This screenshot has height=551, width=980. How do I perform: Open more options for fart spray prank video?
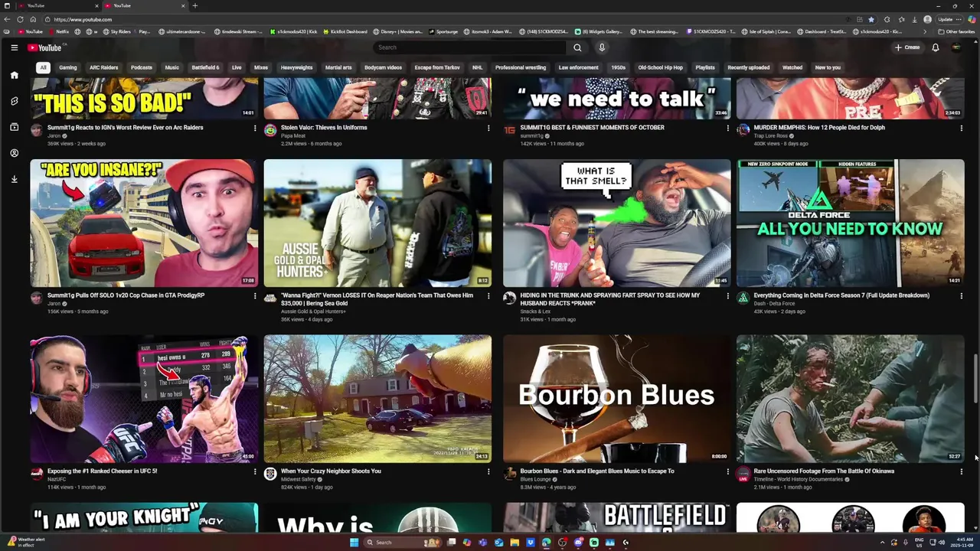point(727,295)
